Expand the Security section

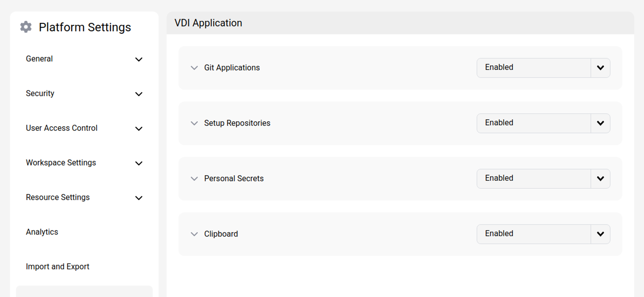[x=139, y=94]
